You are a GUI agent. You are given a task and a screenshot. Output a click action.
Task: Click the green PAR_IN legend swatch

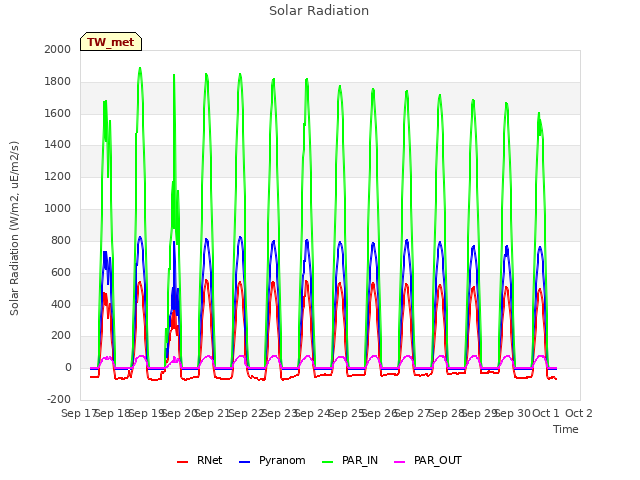pos(328,462)
